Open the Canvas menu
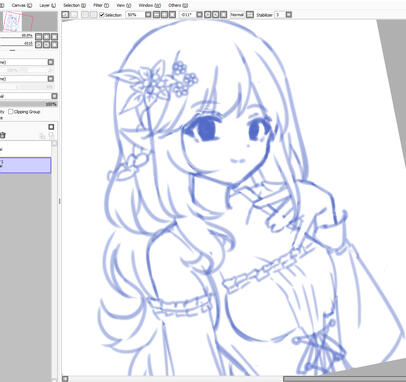Viewport: 406px width, 382px height. point(22,5)
